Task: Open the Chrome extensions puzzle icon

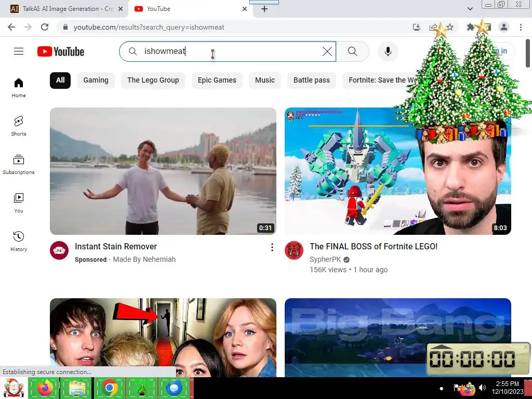Action: pyautogui.click(x=470, y=27)
